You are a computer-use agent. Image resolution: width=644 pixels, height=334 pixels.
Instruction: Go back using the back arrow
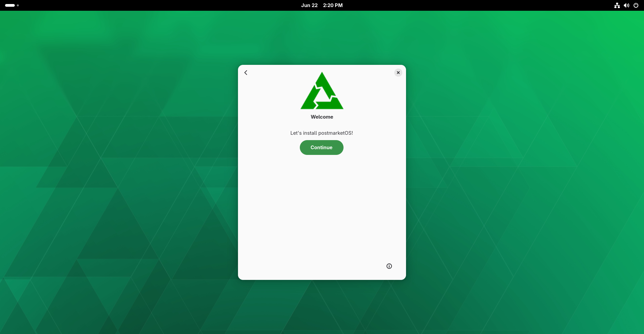(246, 73)
